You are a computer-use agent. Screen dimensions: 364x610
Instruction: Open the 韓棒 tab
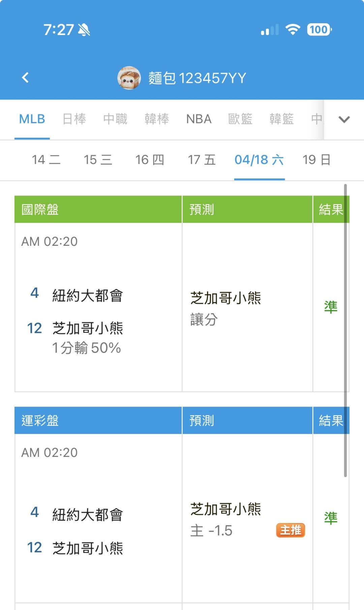point(157,119)
